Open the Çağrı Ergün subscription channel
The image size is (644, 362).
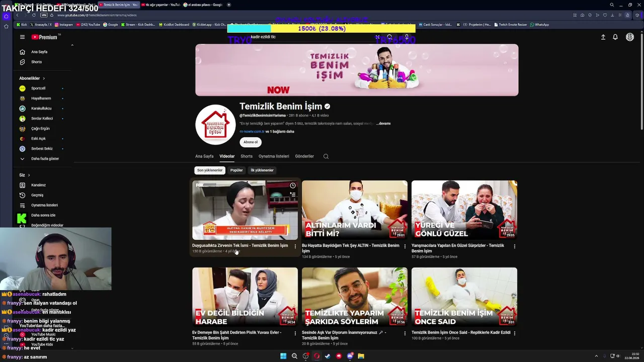coord(40,129)
